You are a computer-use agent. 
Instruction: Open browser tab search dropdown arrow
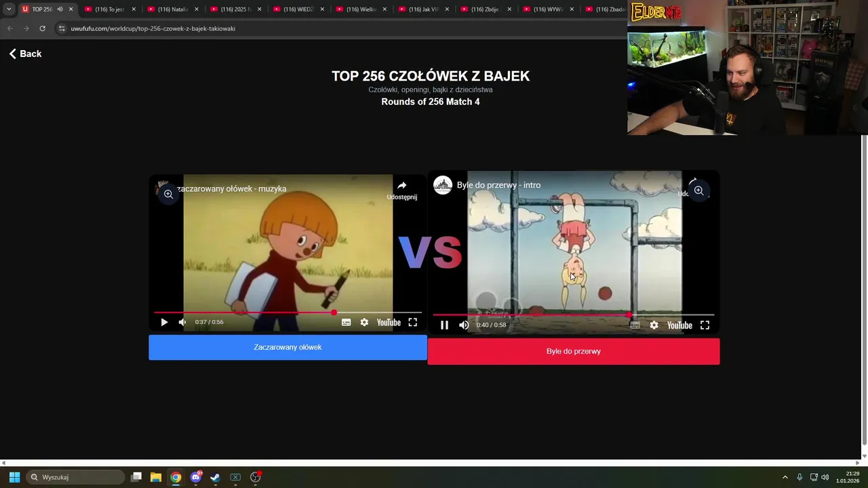[9, 9]
